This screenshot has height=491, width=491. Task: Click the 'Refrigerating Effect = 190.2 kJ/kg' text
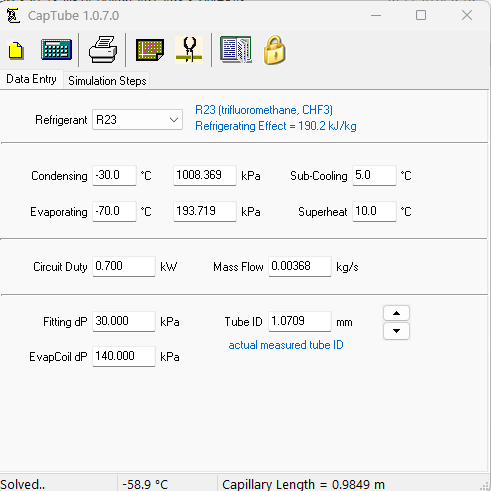click(276, 126)
